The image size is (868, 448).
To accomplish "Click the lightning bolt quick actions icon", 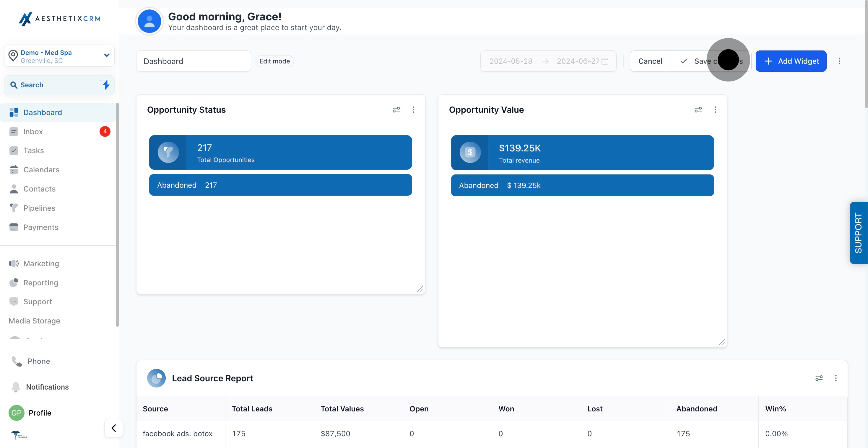I will [106, 85].
